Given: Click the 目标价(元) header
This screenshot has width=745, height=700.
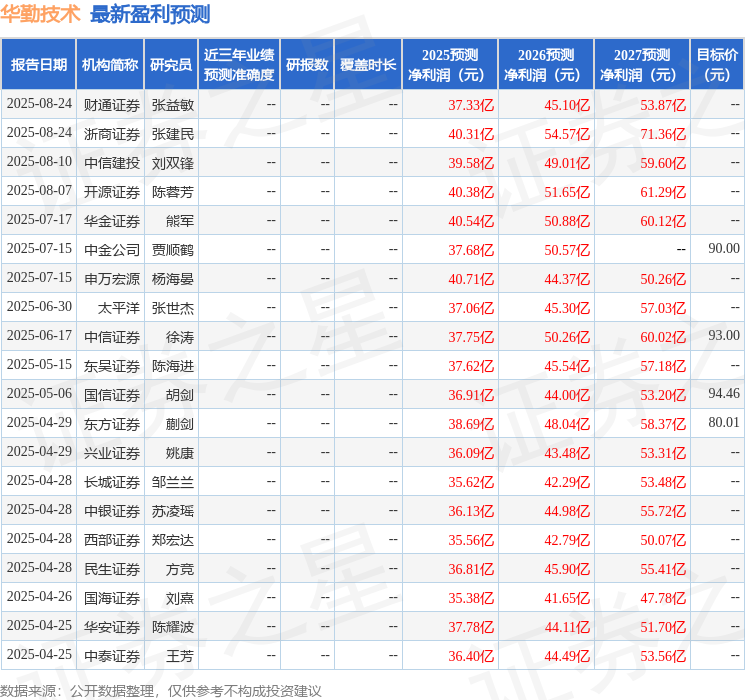Looking at the screenshot, I should pyautogui.click(x=717, y=65).
